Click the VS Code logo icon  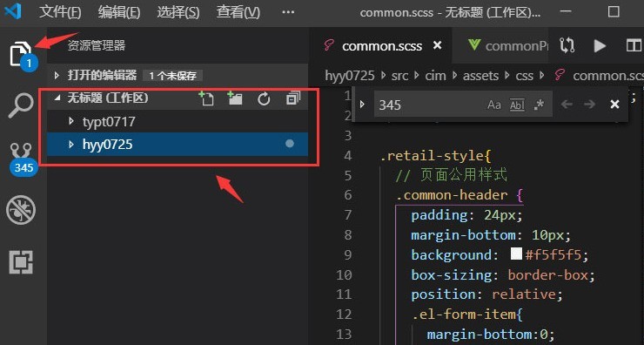pos(13,12)
